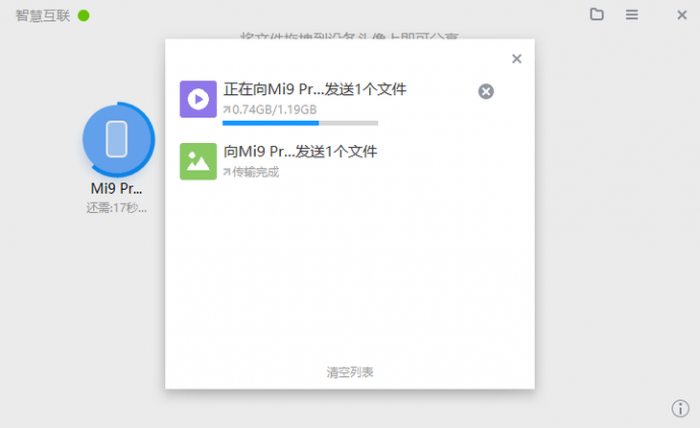Click the green image file icon

(198, 161)
